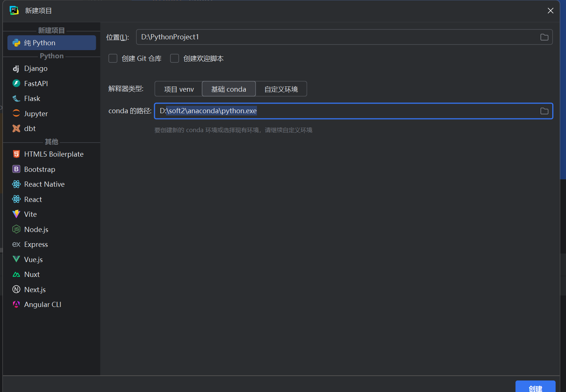Select the Vite project icon
The height and width of the screenshot is (392, 566).
[16, 214]
